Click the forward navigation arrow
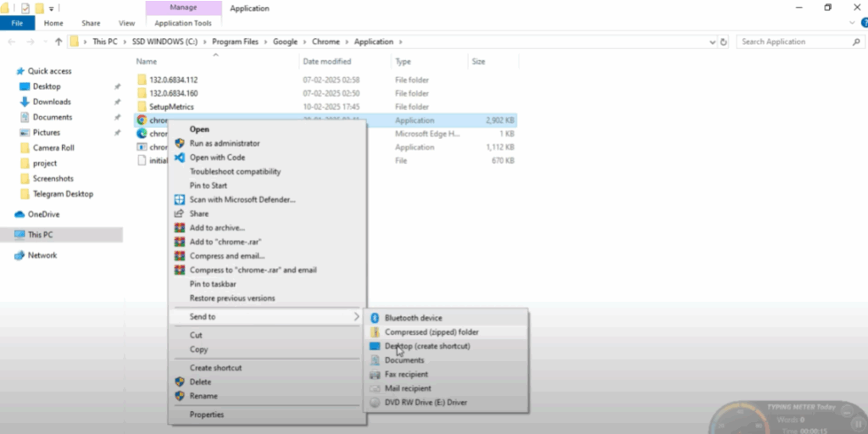Image resolution: width=868 pixels, height=434 pixels. (31, 42)
